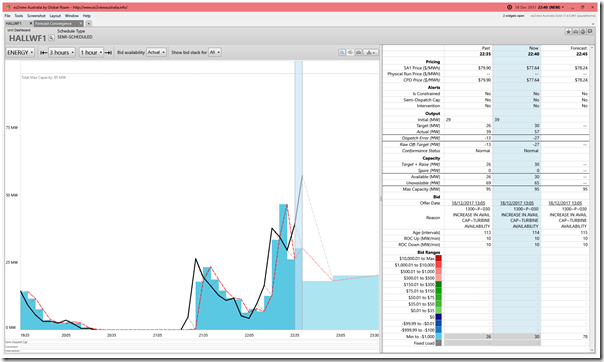Step back with the left skip arrow icon
The height and width of the screenshot is (362, 604).
click(x=44, y=52)
